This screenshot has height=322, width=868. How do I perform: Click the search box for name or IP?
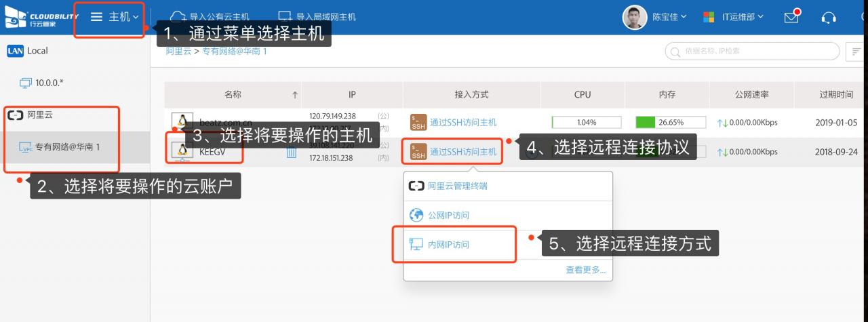pyautogui.click(x=753, y=51)
